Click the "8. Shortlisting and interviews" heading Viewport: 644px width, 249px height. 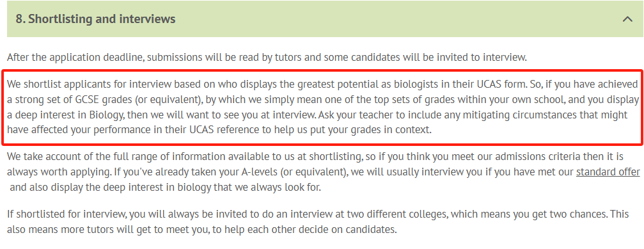[95, 19]
